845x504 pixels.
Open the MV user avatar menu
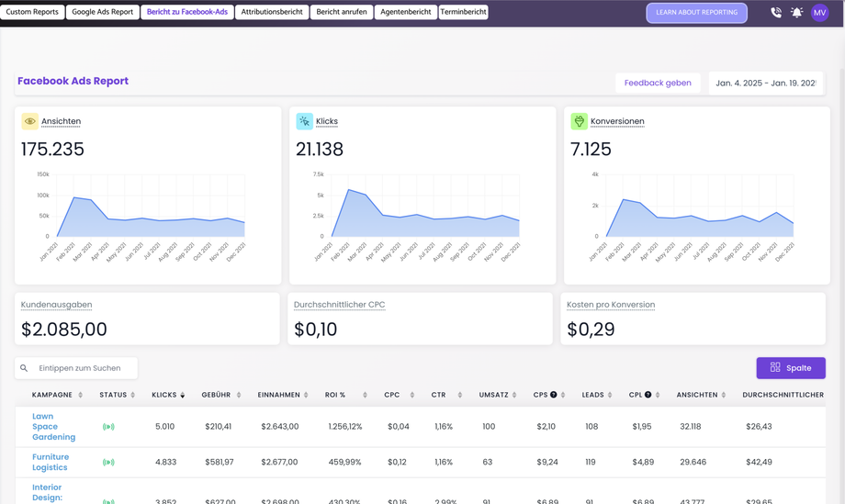pos(819,12)
